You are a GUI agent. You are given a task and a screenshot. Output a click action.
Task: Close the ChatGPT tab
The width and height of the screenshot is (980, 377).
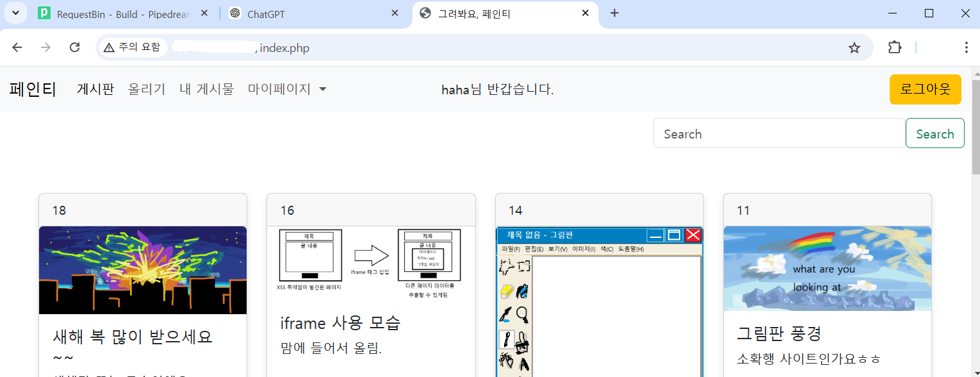[x=395, y=13]
